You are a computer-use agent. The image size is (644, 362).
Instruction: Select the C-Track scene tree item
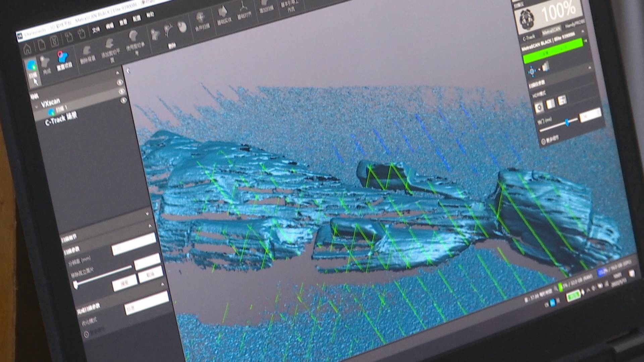(x=61, y=119)
